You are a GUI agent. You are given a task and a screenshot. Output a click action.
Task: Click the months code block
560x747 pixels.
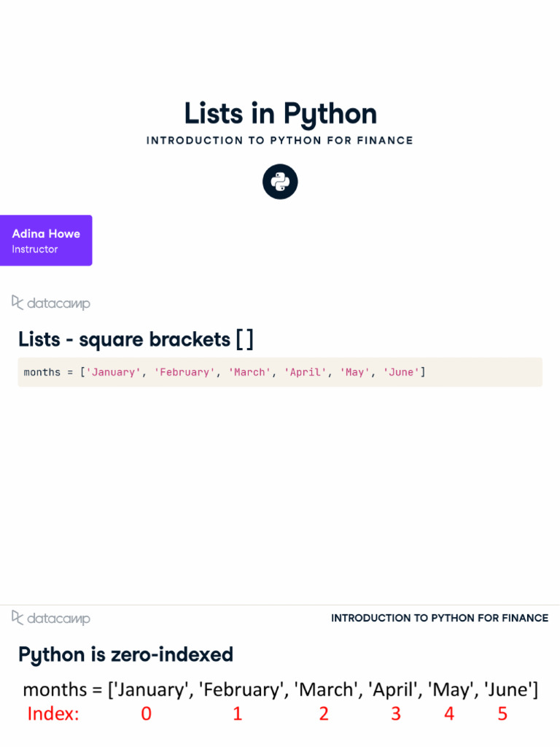pyautogui.click(x=280, y=372)
